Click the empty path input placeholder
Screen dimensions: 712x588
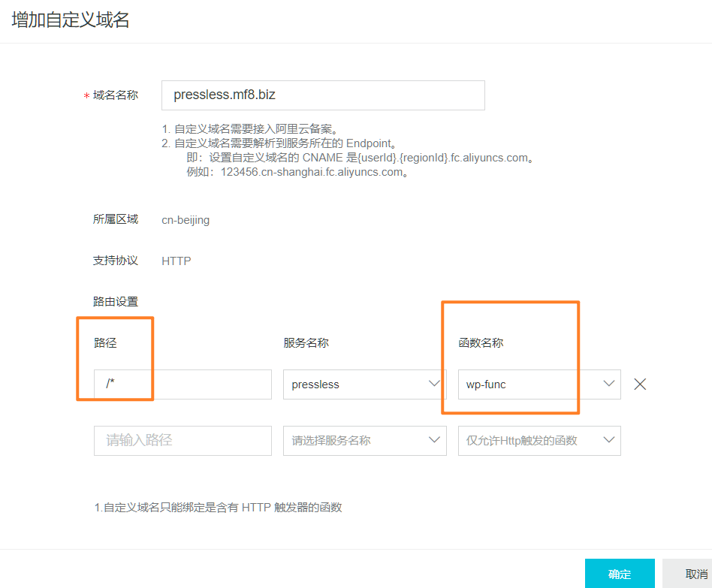183,440
